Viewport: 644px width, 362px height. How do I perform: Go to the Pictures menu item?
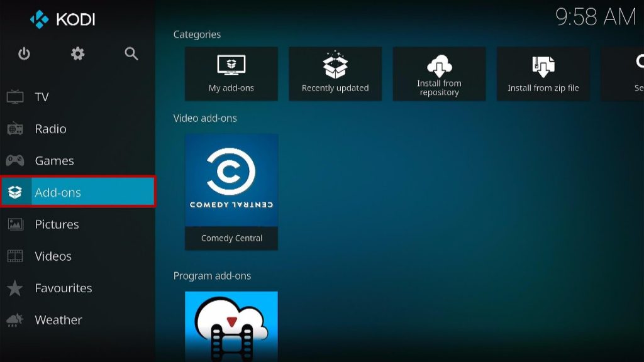point(77,224)
